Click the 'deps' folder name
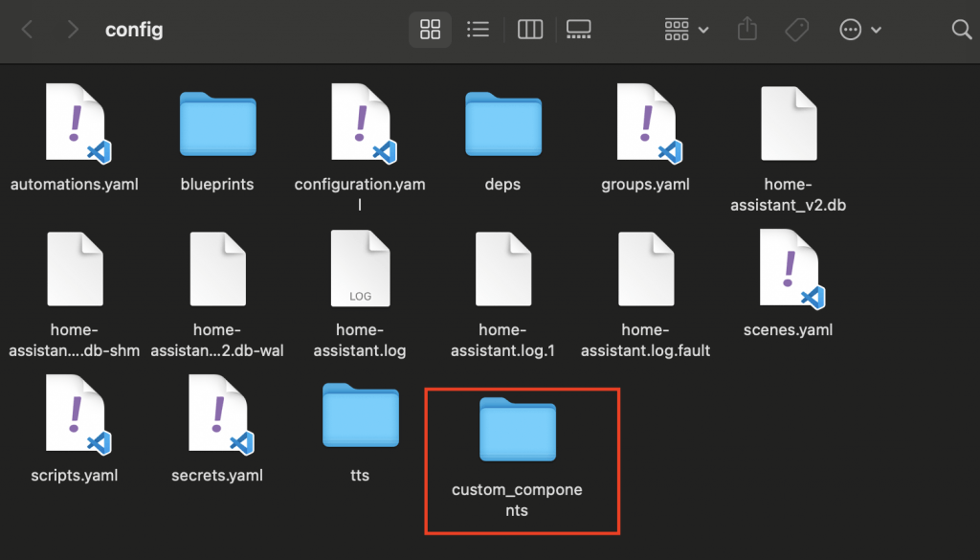Image resolution: width=980 pixels, height=560 pixels. click(502, 185)
